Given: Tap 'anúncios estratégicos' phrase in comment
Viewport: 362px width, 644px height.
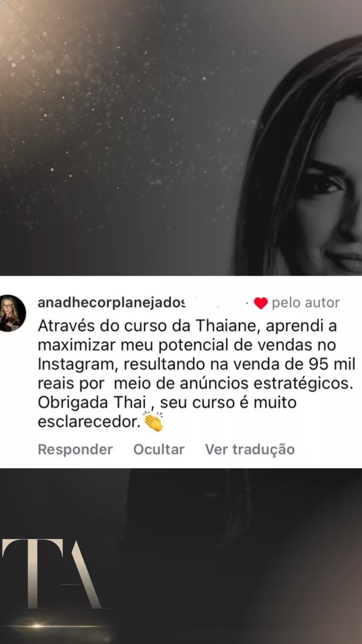Looking at the screenshot, I should 266,383.
